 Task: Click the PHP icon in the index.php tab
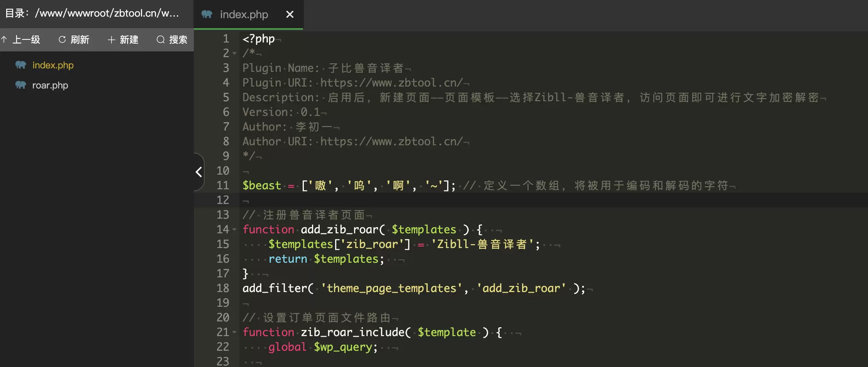tap(207, 14)
